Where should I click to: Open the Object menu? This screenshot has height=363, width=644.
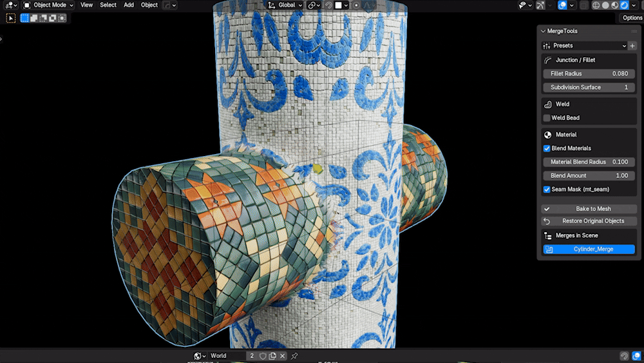coord(149,5)
